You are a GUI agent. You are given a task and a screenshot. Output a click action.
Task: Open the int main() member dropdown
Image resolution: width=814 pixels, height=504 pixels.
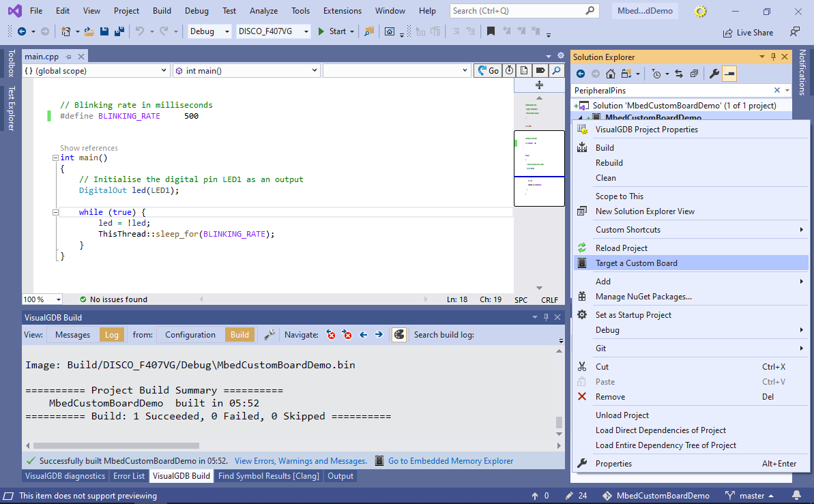(x=246, y=71)
